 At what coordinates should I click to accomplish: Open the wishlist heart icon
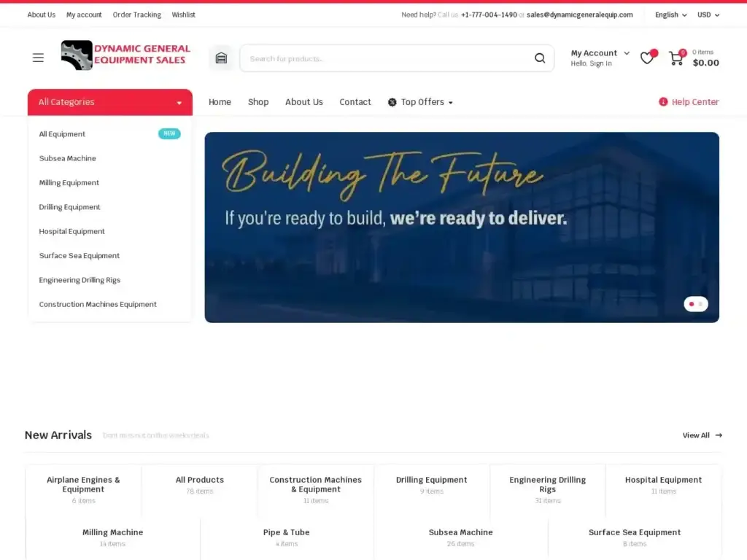pos(647,58)
